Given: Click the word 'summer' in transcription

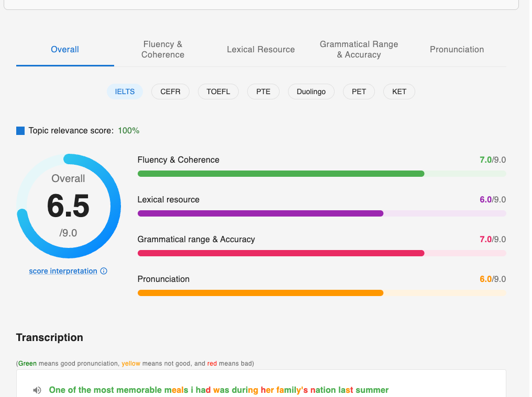Looking at the screenshot, I should click(372, 390).
